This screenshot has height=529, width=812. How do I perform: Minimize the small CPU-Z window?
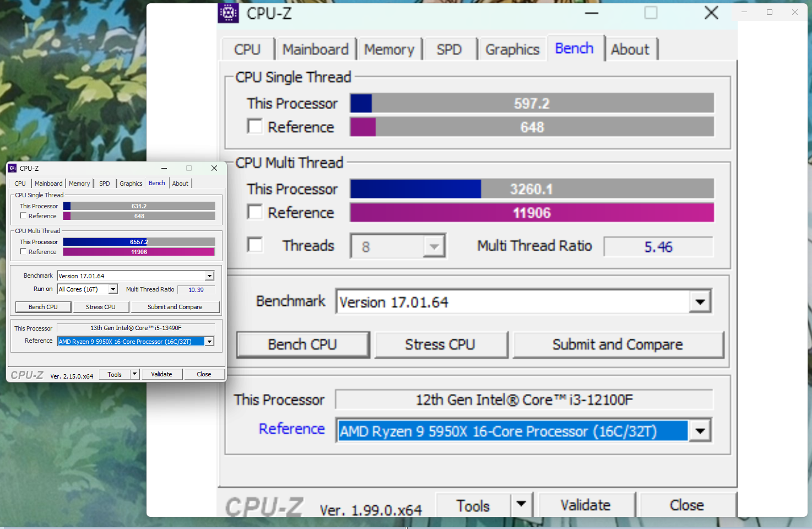tap(164, 168)
